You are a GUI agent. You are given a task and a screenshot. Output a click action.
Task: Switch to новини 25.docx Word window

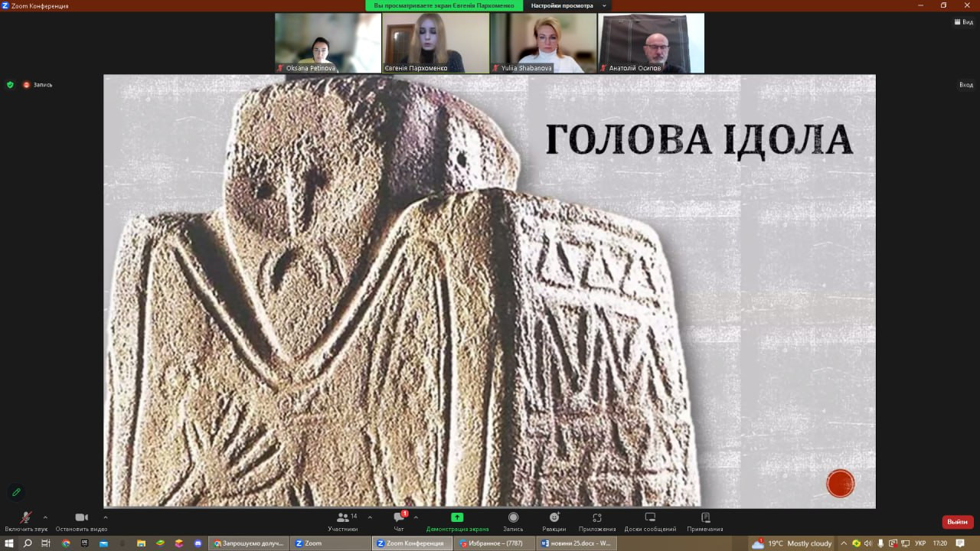point(576,543)
